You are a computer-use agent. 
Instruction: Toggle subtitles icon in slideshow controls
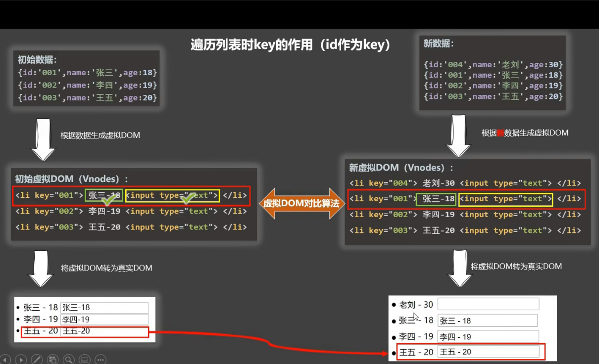[x=84, y=360]
